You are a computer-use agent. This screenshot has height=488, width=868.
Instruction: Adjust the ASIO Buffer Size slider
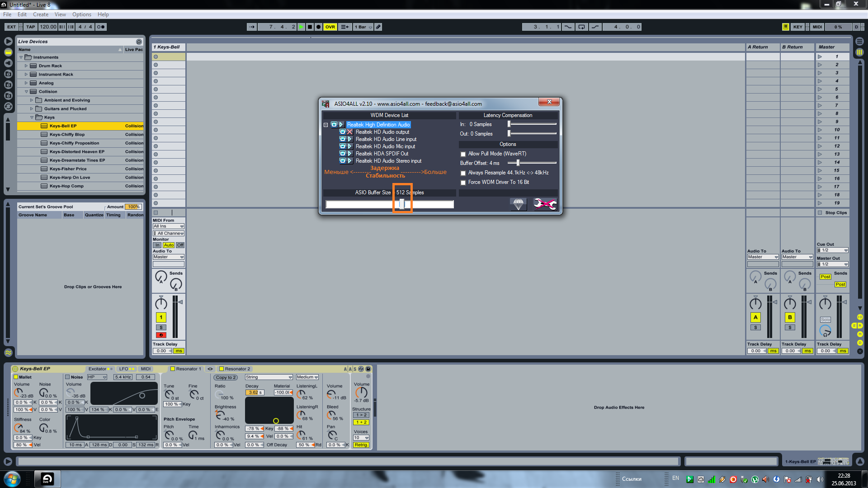(401, 204)
